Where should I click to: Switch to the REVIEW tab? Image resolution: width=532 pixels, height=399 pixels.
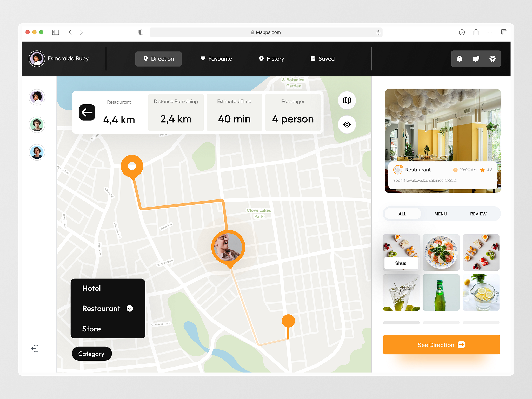point(478,214)
